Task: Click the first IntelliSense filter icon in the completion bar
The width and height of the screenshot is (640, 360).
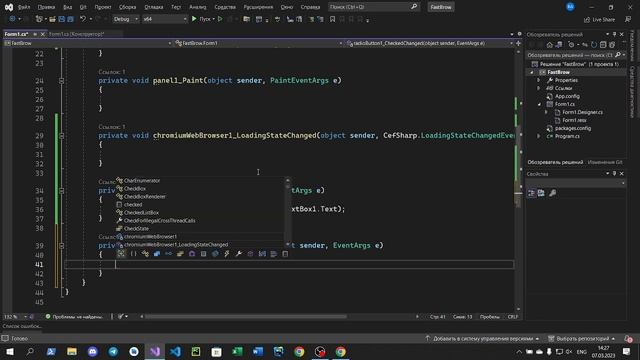Action: click(x=121, y=254)
